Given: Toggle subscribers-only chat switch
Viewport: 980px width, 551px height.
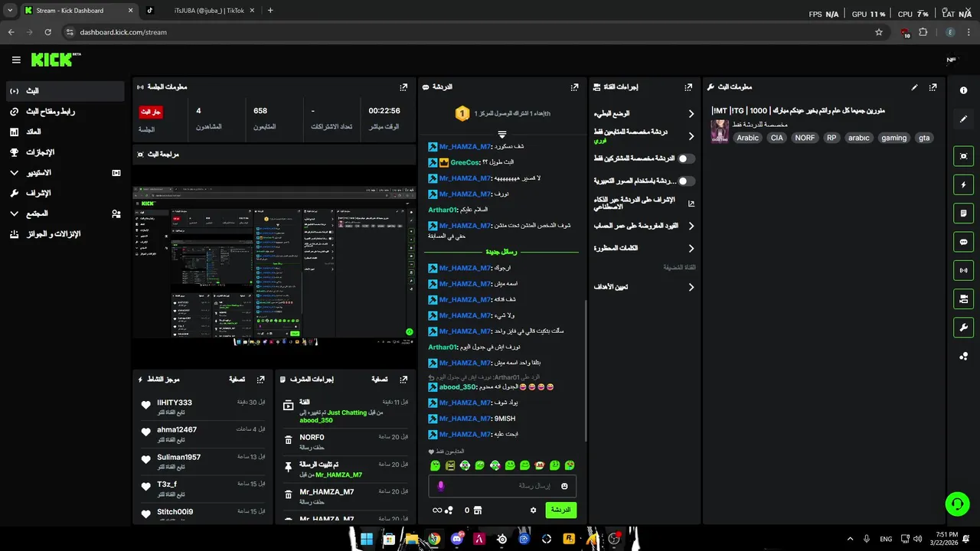Looking at the screenshot, I should pos(687,158).
